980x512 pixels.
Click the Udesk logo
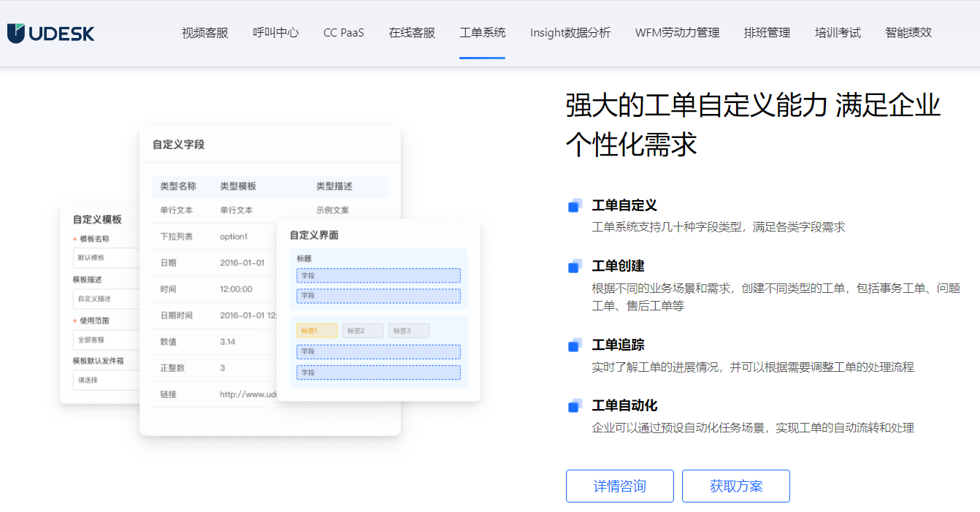click(x=51, y=33)
